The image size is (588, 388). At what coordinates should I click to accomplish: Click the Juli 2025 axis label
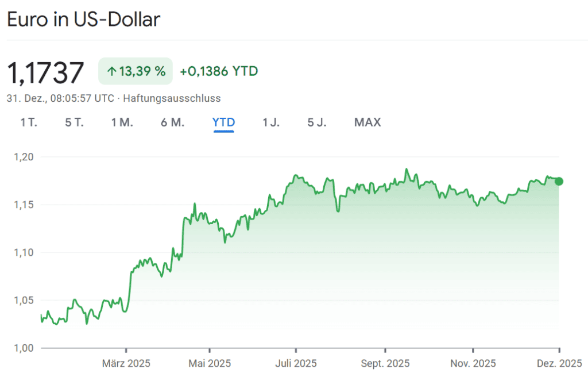tap(296, 363)
